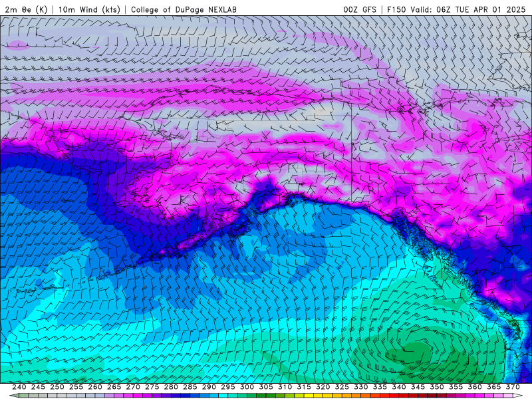Screen dimensions: 532x399
Task: Click the 300 label on the scale
Action: 247,387
